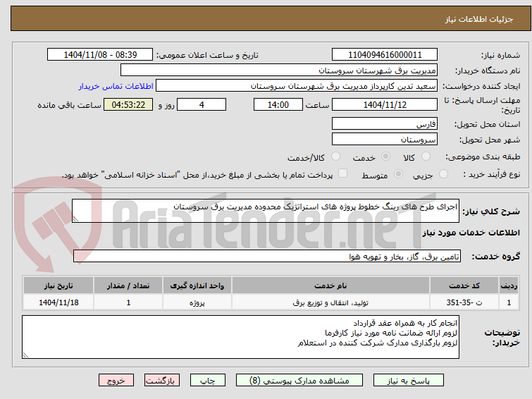Click the اطلاعات خدمات مورد نیاز heading
The image size is (532, 399).
[x=471, y=233]
